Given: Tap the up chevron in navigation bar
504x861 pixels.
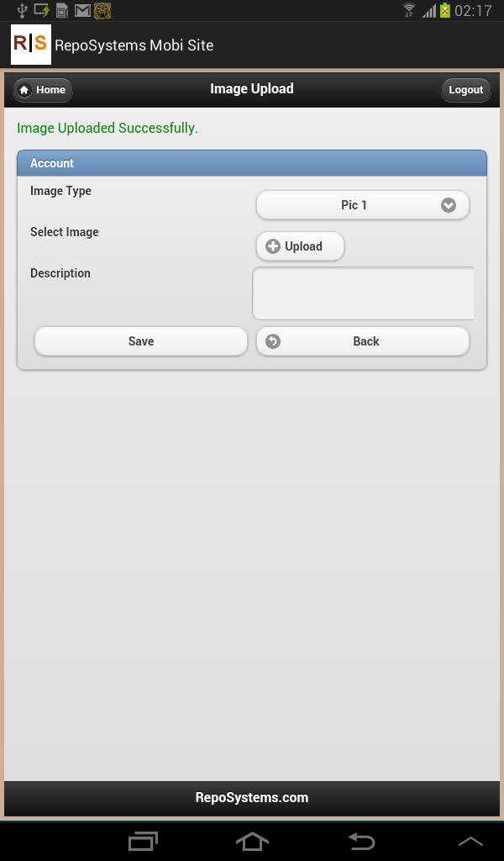Looking at the screenshot, I should (470, 842).
